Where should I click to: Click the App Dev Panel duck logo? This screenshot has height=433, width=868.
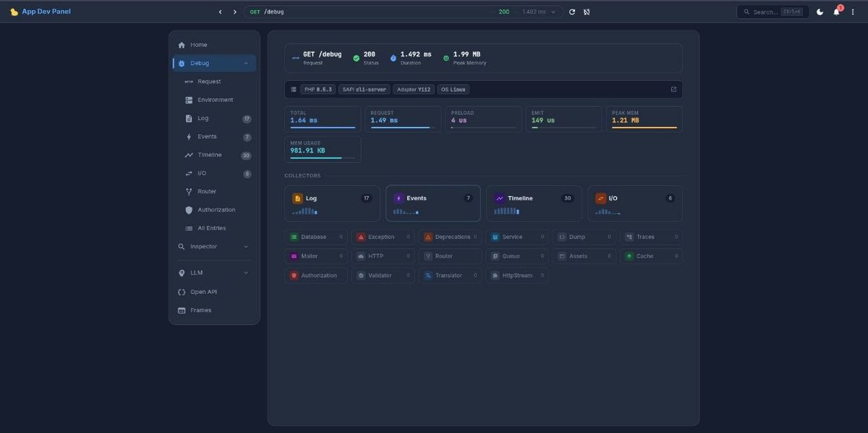14,12
